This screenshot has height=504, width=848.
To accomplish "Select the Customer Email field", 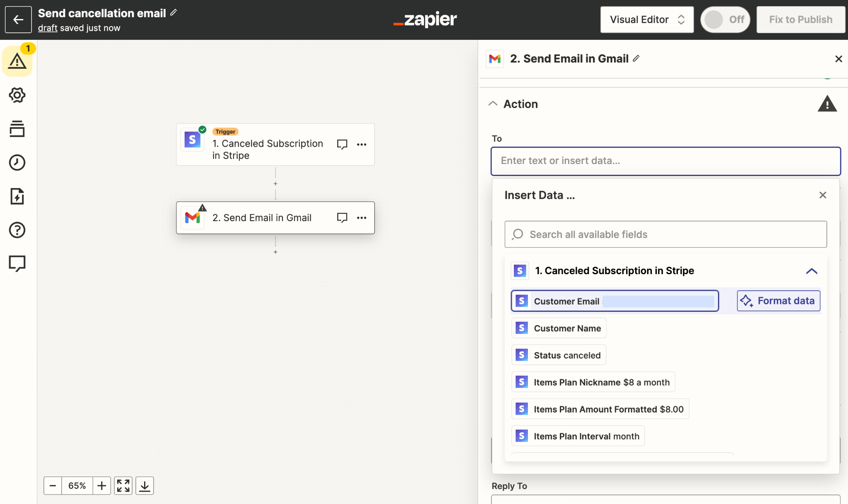I will (615, 301).
